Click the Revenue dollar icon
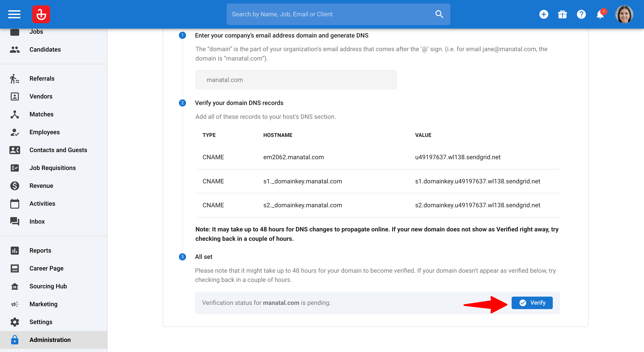Viewport: 644px width, 352px height. pyautogui.click(x=15, y=186)
